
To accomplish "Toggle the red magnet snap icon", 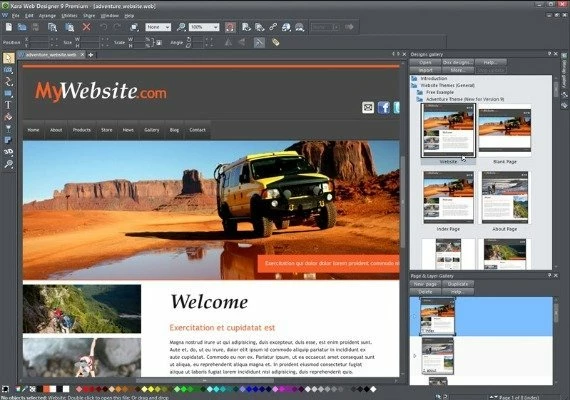I will (230, 27).
